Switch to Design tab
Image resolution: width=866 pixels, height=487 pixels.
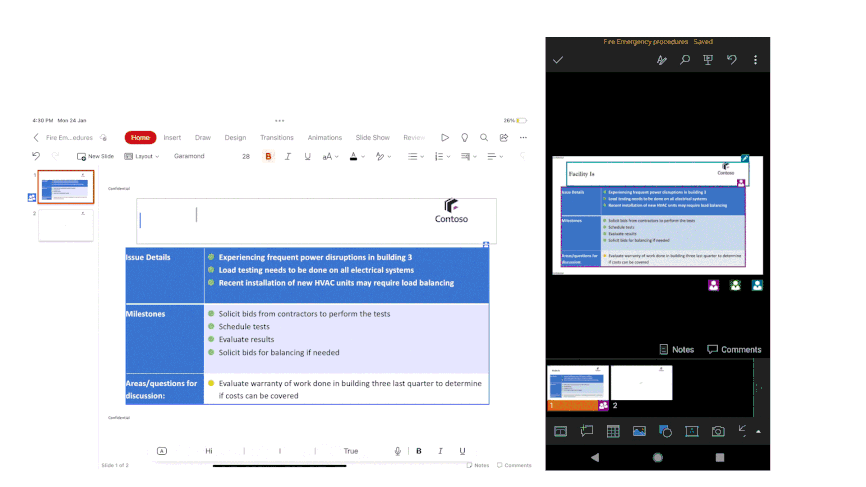pyautogui.click(x=235, y=137)
